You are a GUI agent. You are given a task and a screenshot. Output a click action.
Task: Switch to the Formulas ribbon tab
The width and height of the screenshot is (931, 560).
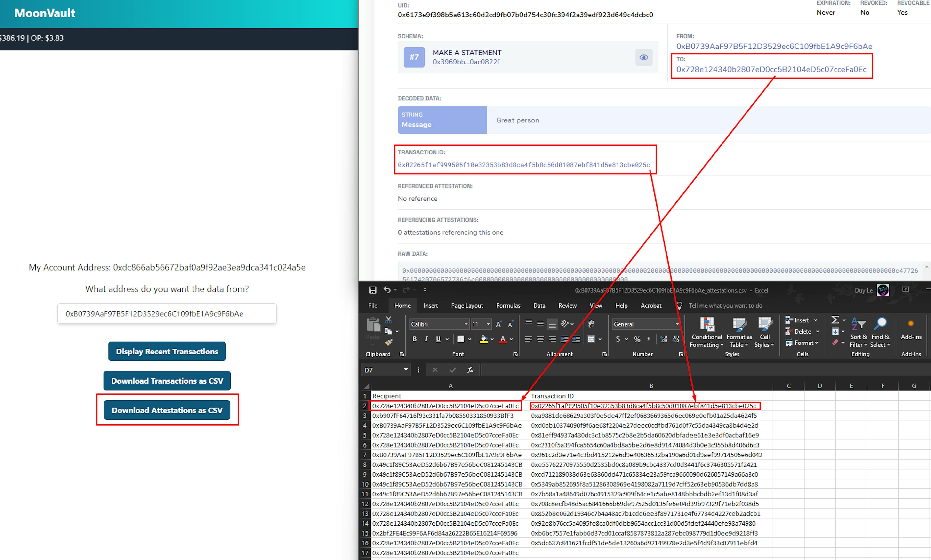508,306
